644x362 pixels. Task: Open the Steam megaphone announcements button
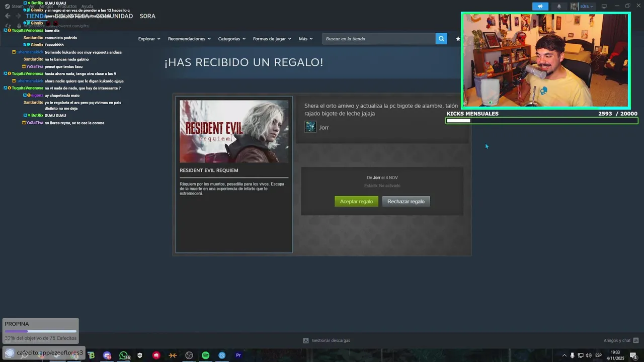[540, 7]
